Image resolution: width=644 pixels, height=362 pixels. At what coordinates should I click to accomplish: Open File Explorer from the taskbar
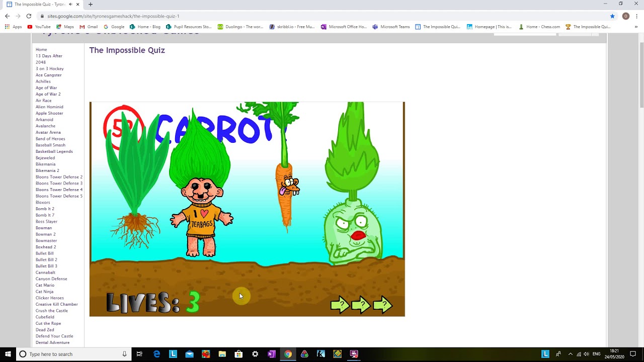pyautogui.click(x=222, y=354)
